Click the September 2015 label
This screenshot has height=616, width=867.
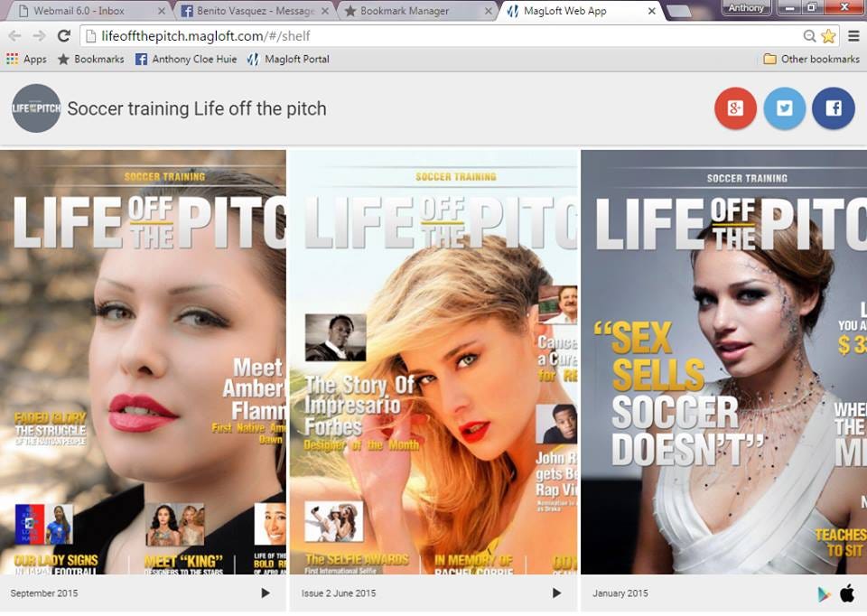tap(44, 593)
